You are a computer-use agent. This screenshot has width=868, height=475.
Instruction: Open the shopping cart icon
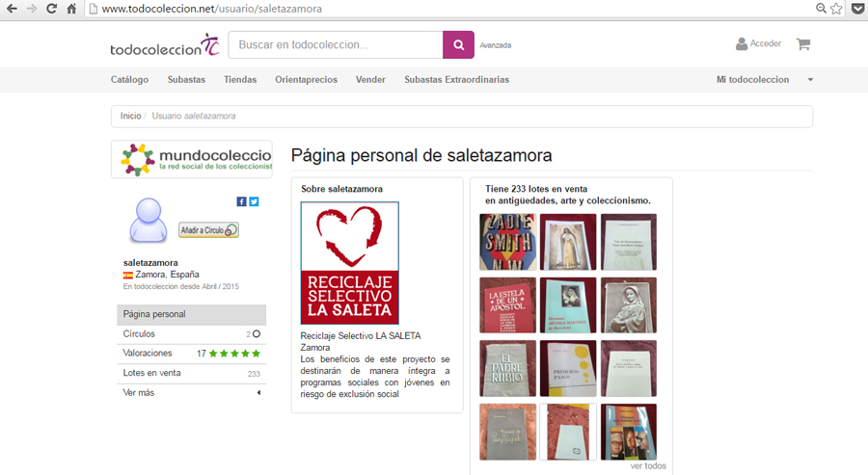(803, 44)
